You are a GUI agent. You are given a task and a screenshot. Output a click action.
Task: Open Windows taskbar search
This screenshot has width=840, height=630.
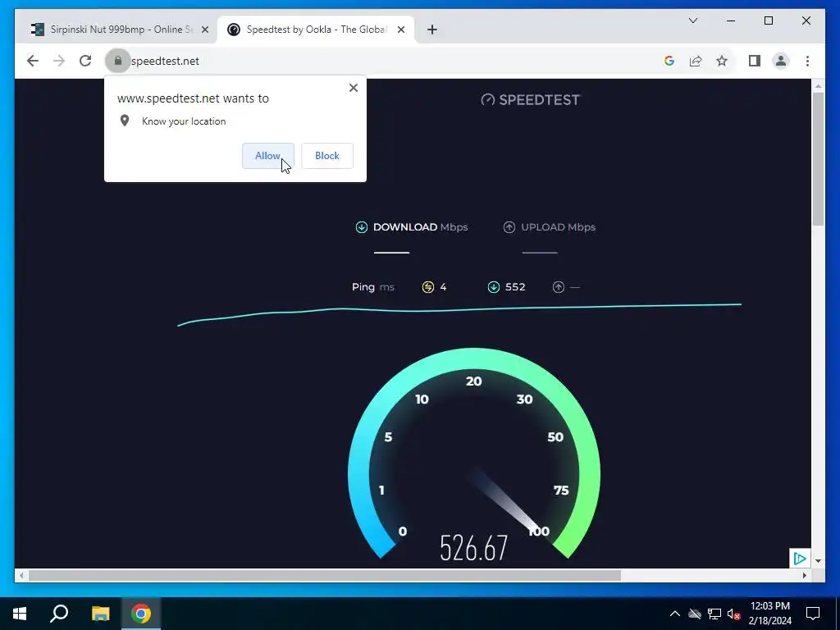[x=59, y=614]
